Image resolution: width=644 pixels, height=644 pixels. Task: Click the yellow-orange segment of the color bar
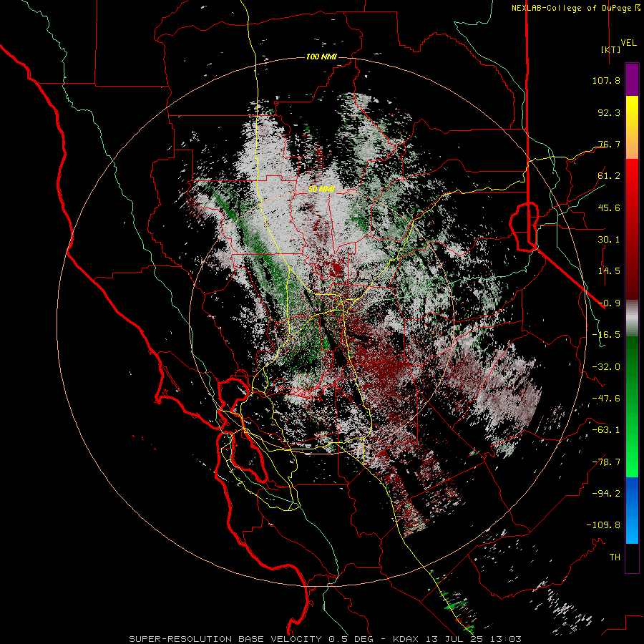pos(632,127)
